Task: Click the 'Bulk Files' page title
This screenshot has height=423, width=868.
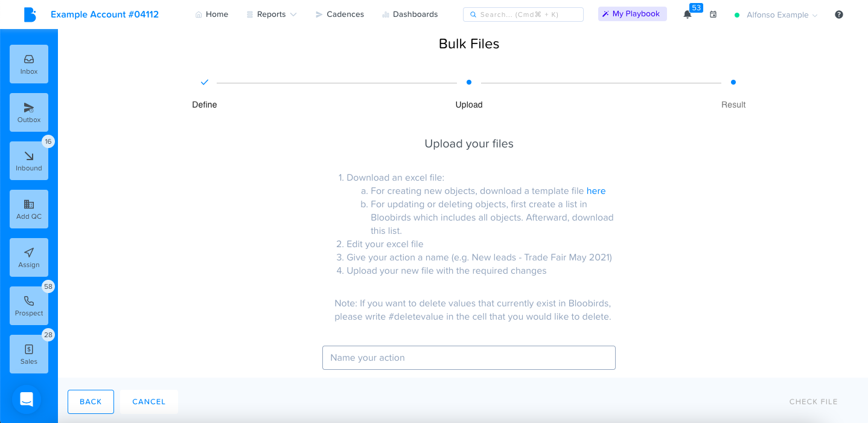Action: point(469,44)
